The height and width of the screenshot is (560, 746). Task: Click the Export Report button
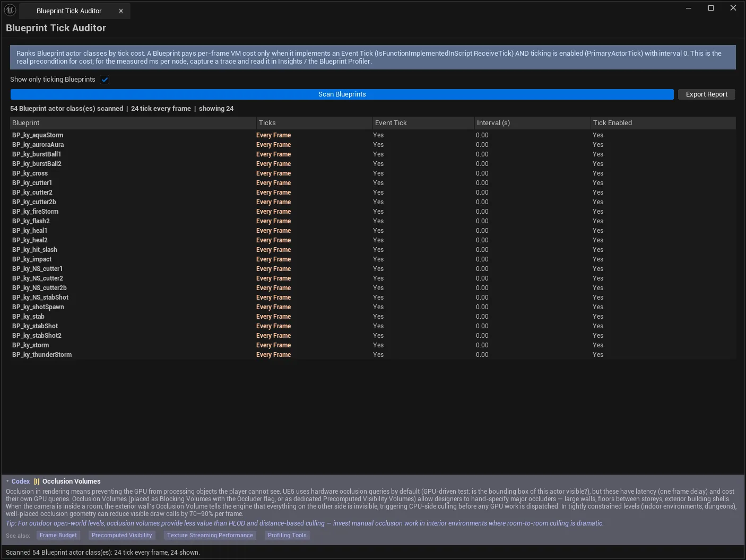[707, 94]
